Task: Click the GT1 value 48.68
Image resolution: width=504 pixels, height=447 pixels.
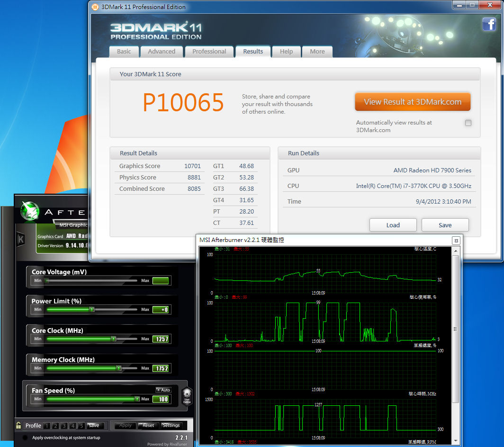Action: click(x=246, y=166)
